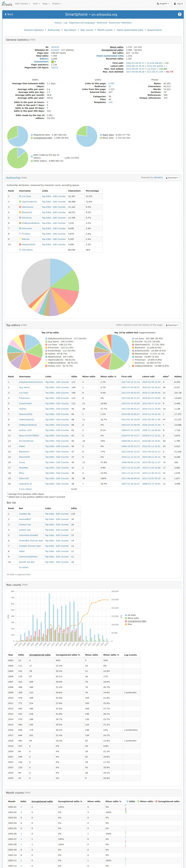This screenshot has height=868, width=186.
Task: Hide the General statistics section
Action: 32,40
